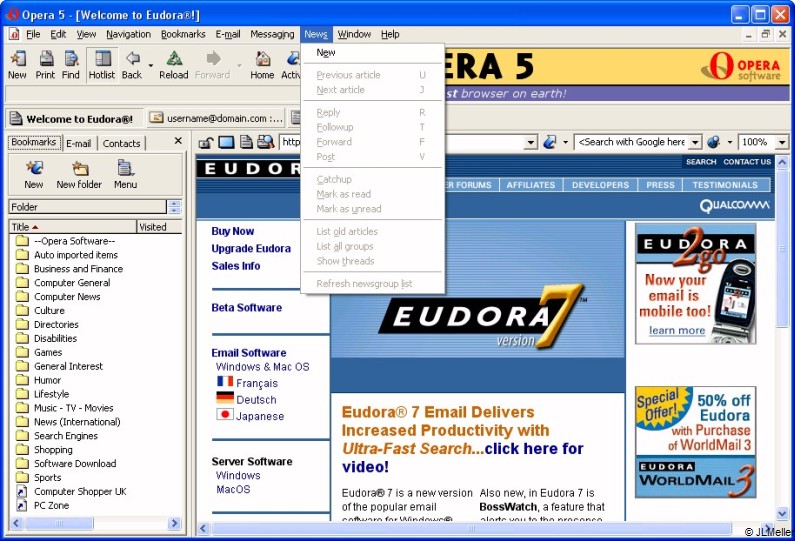Click the print preview magnifier icon

point(266,142)
